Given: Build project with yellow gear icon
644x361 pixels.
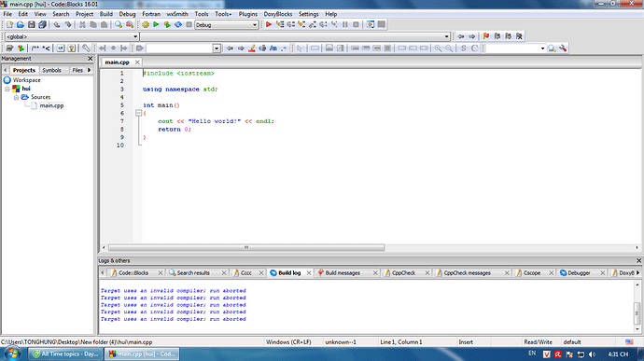Looking at the screenshot, I should tap(146, 25).
